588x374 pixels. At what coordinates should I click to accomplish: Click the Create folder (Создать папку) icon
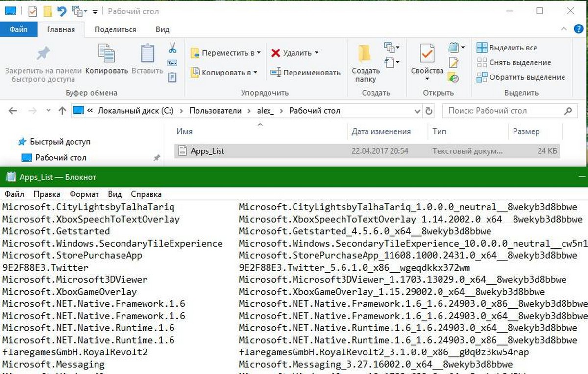[365, 54]
